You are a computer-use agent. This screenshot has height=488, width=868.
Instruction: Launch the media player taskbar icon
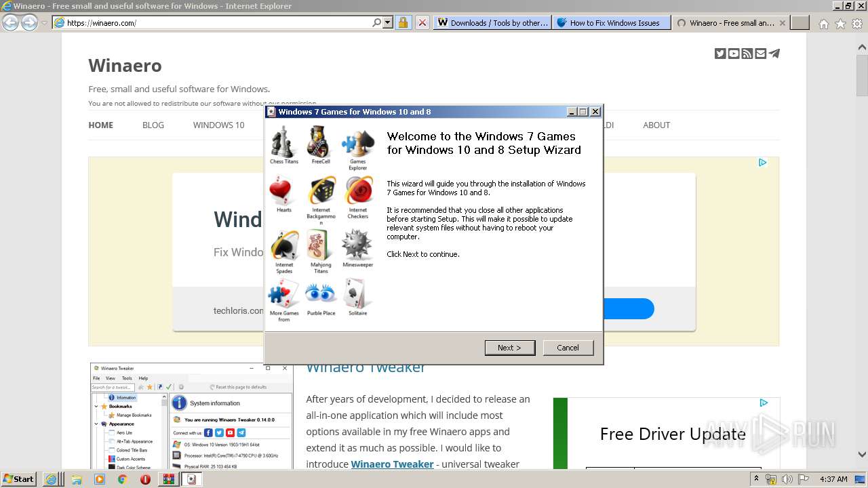coord(99,479)
